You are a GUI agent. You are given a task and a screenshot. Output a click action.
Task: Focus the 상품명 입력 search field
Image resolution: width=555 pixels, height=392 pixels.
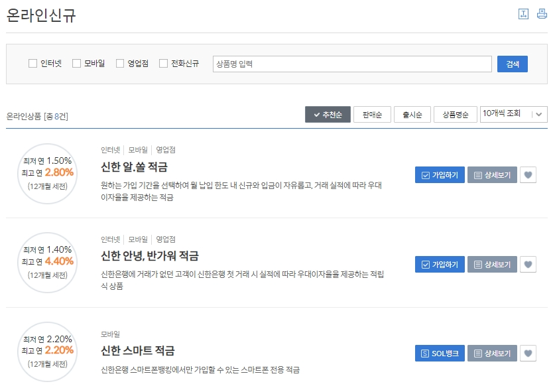tap(352, 64)
